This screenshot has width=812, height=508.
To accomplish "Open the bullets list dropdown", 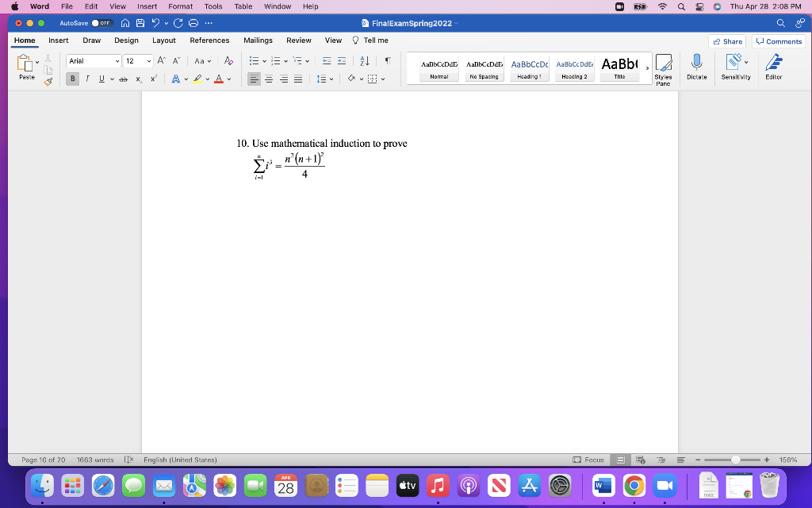I will tap(262, 61).
